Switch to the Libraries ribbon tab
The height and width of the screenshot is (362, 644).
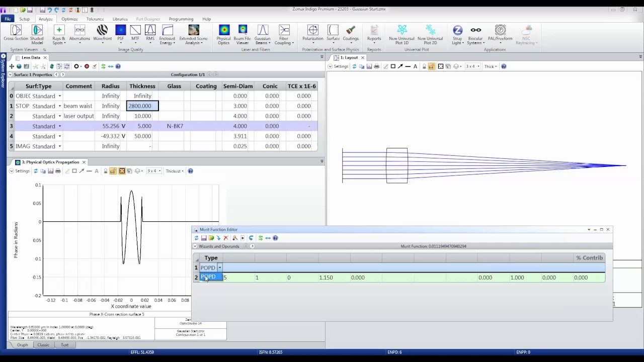120,19
